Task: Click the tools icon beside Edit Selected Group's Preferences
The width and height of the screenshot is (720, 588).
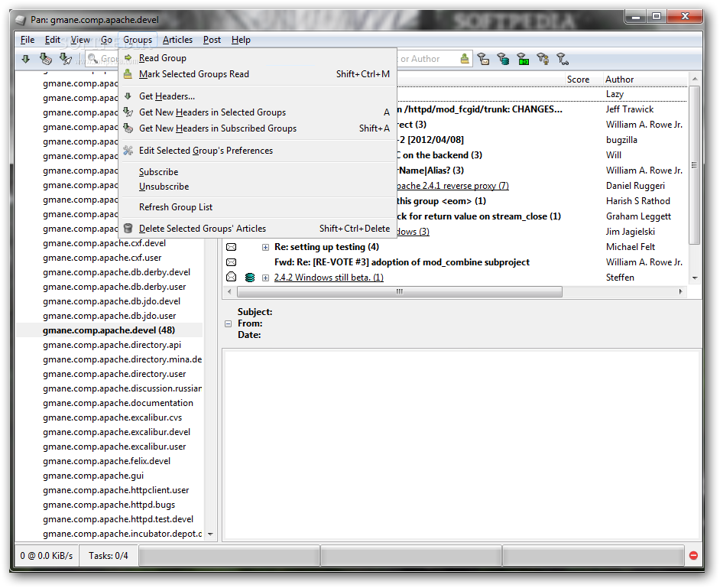Action: click(x=128, y=150)
